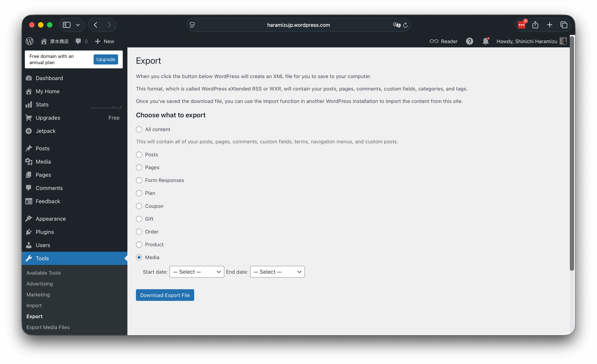Expand Safari sidebar options chevron
597x364 pixels.
78,25
